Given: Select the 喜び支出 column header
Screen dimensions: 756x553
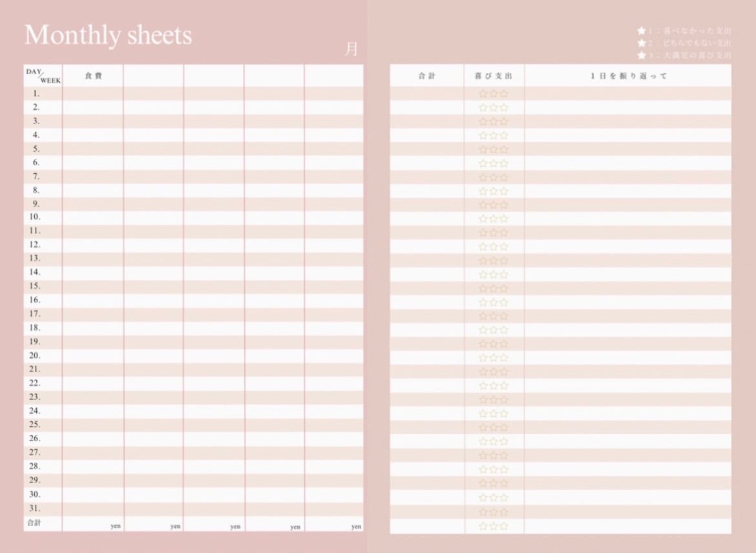Looking at the screenshot, I should (494, 76).
